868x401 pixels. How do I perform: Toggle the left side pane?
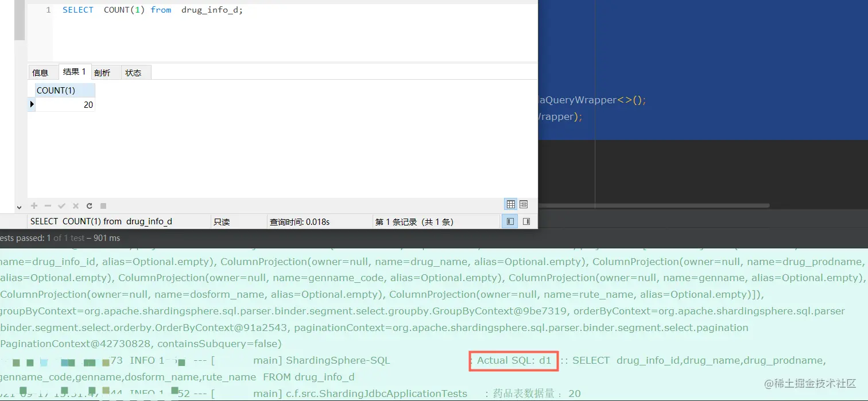coord(510,221)
